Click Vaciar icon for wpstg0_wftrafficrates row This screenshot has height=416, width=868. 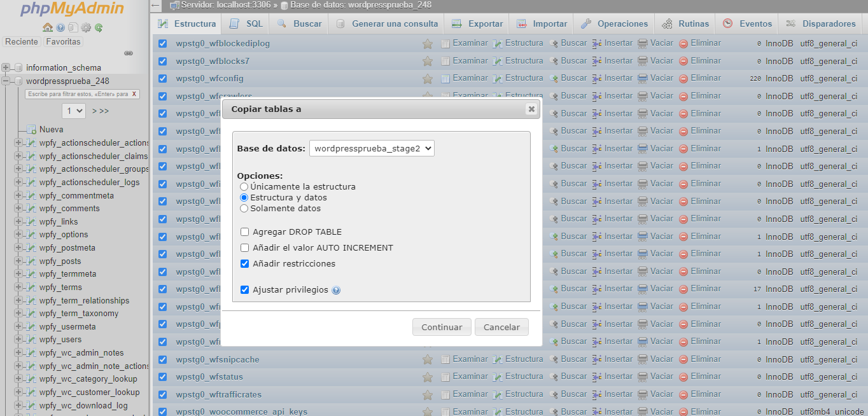click(x=643, y=394)
